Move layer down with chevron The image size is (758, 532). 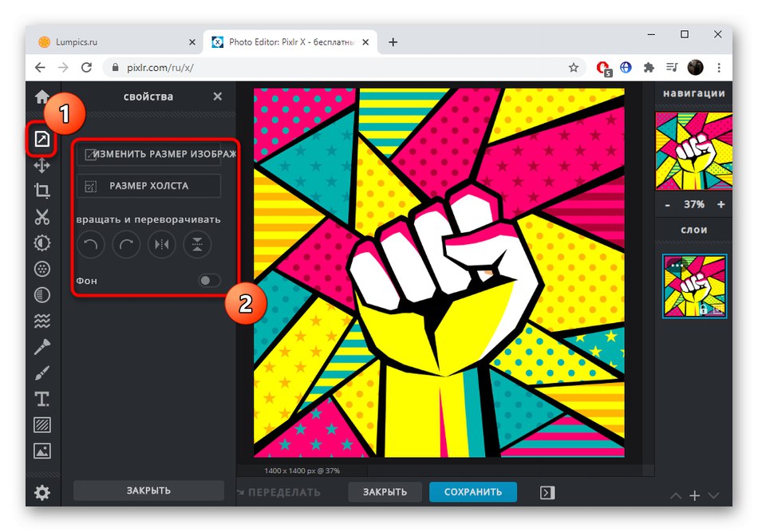713,496
